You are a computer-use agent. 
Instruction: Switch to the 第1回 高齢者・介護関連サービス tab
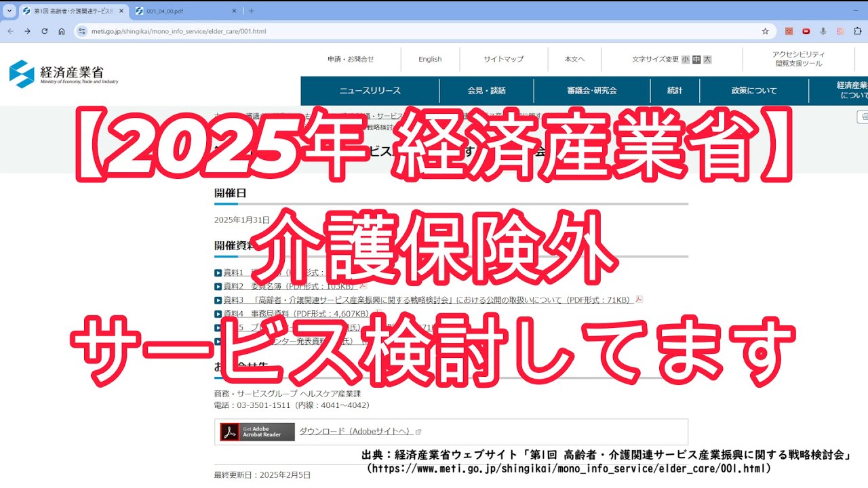(x=74, y=11)
